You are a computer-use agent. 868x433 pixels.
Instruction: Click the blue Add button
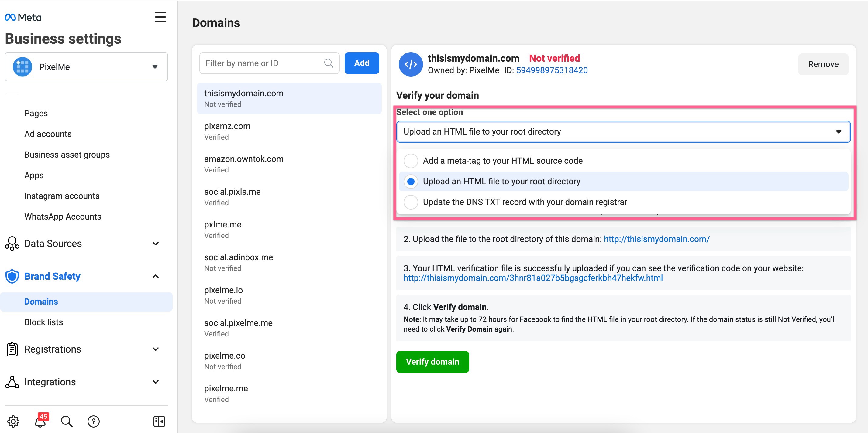click(x=362, y=63)
